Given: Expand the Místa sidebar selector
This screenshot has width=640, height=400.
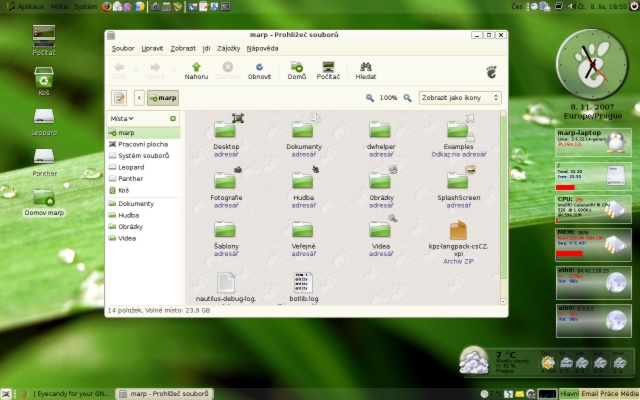Looking at the screenshot, I should point(122,118).
